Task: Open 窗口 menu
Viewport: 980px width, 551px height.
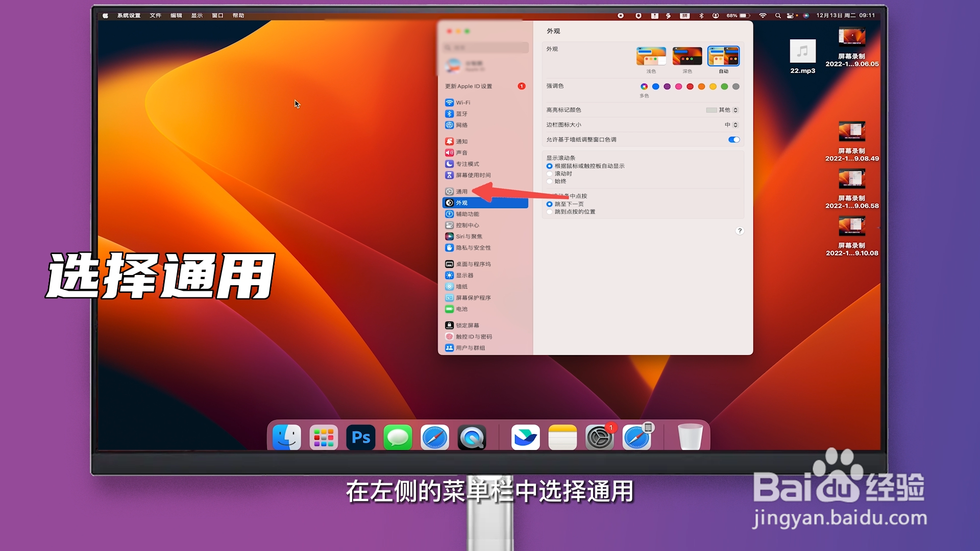Action: point(217,15)
